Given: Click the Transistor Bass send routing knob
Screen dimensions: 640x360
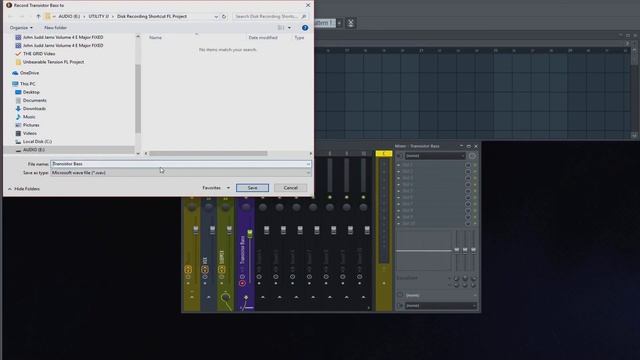Looking at the screenshot, I should (246, 298).
